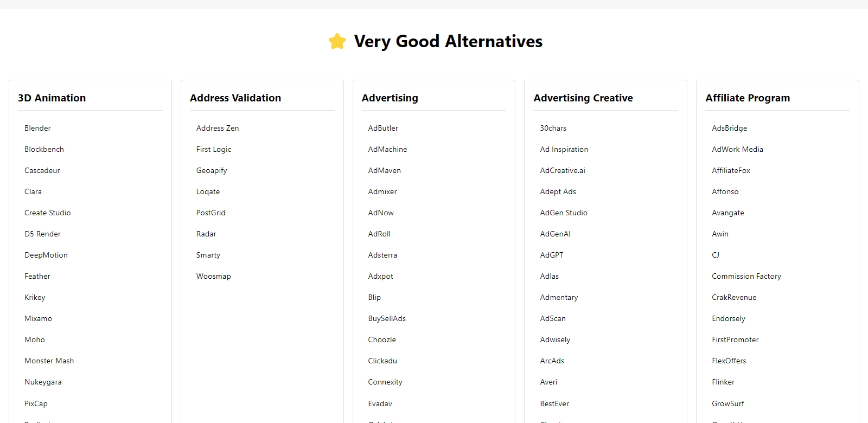
Task: Select the Smarty address validation link
Action: 208,255
